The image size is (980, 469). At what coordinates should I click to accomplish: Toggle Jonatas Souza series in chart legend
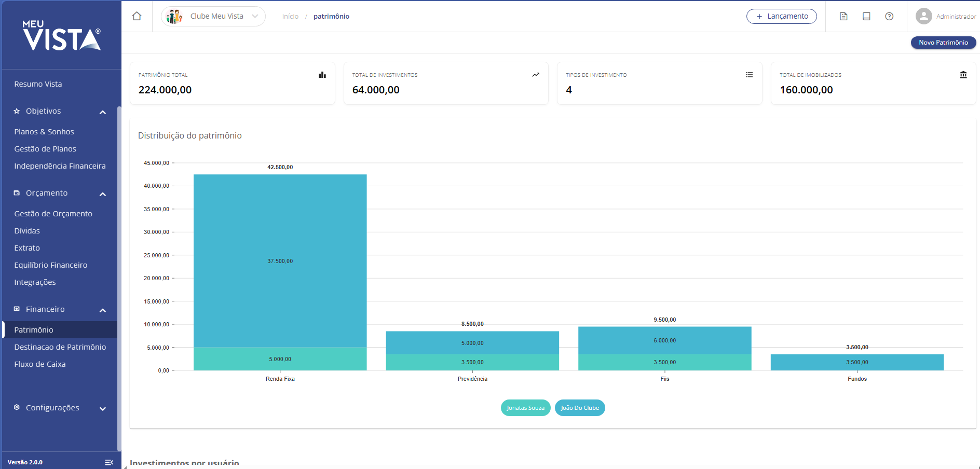(525, 408)
